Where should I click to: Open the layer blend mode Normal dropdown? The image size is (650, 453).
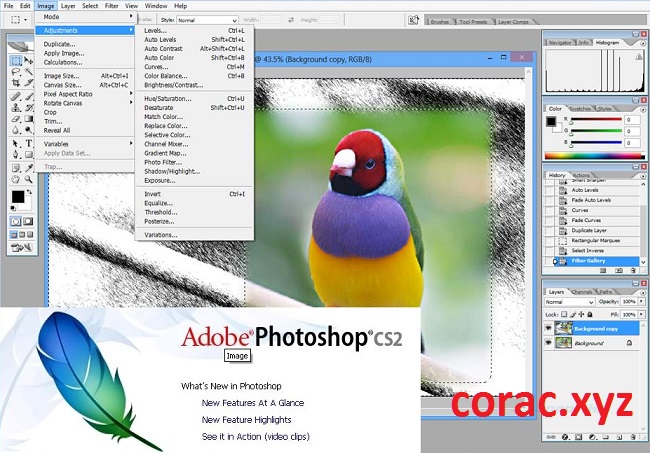pyautogui.click(x=570, y=302)
